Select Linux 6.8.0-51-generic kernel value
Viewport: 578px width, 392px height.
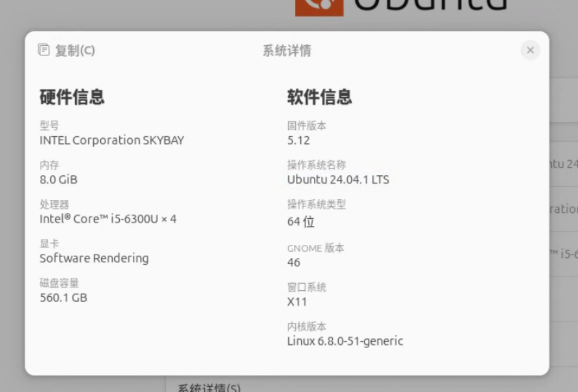[345, 341]
